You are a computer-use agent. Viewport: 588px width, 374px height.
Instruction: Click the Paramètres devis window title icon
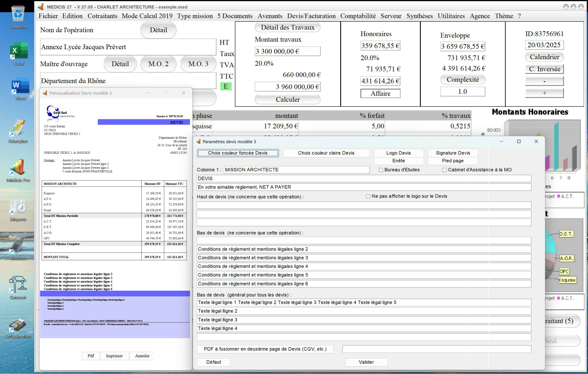tap(198, 142)
